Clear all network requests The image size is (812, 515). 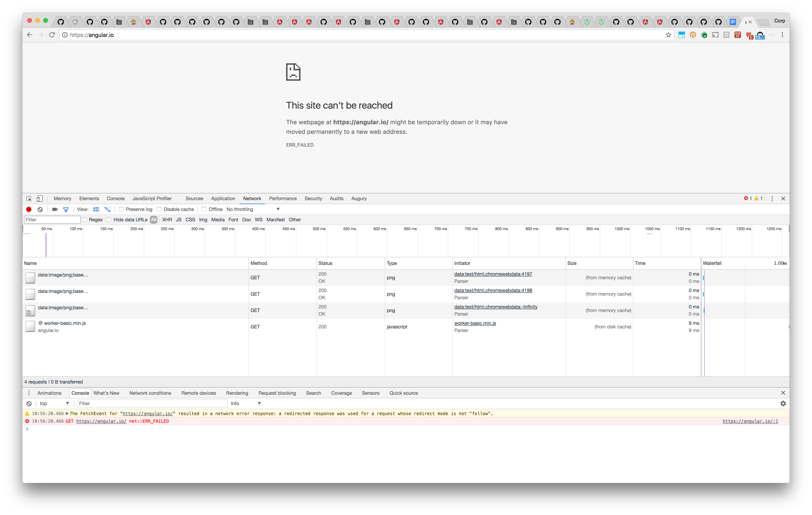coord(40,209)
